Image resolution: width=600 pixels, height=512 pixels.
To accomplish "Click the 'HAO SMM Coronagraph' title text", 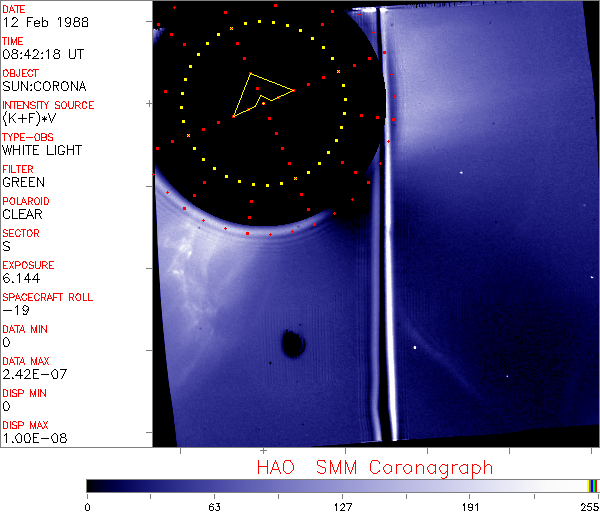I will click(374, 467).
